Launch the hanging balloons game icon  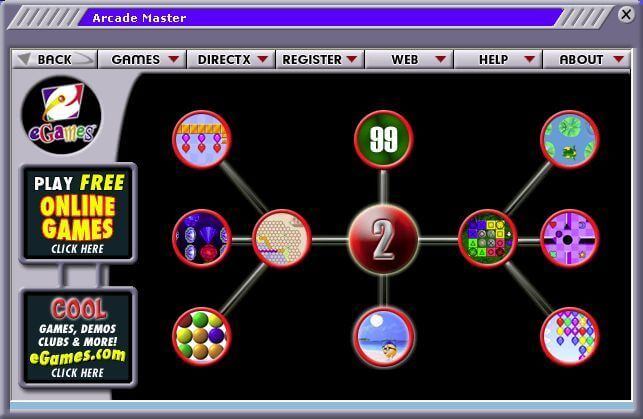click(x=201, y=139)
